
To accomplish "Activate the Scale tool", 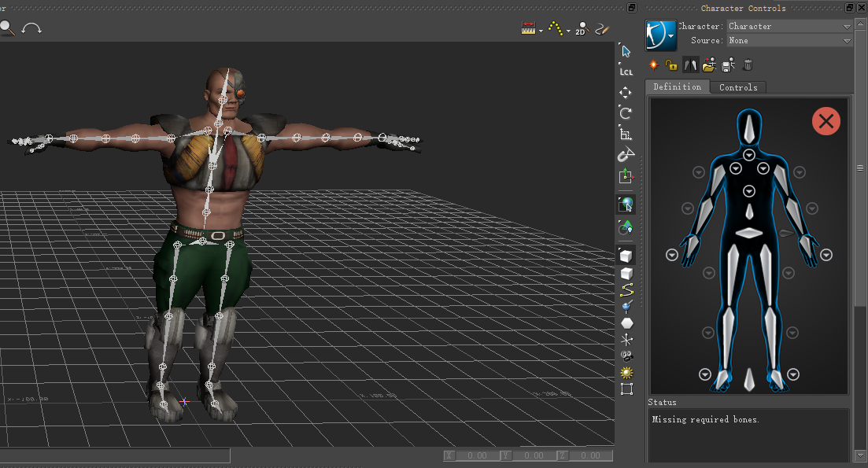I will (x=626, y=134).
